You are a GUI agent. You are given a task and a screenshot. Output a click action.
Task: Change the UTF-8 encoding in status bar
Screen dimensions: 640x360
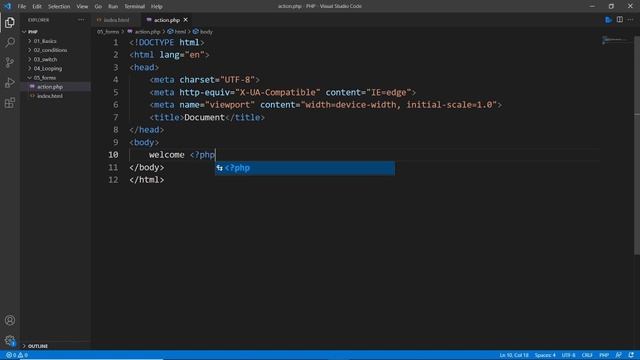click(568, 355)
